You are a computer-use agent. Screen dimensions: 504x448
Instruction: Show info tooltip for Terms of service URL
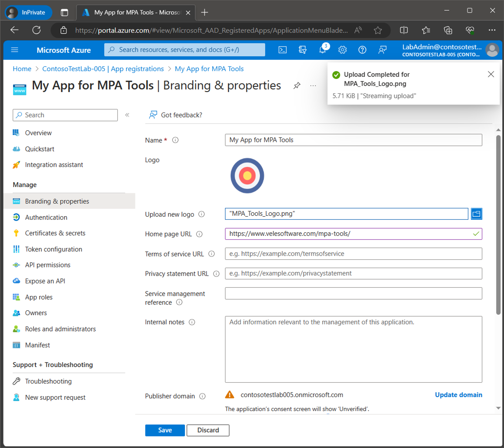pyautogui.click(x=212, y=254)
